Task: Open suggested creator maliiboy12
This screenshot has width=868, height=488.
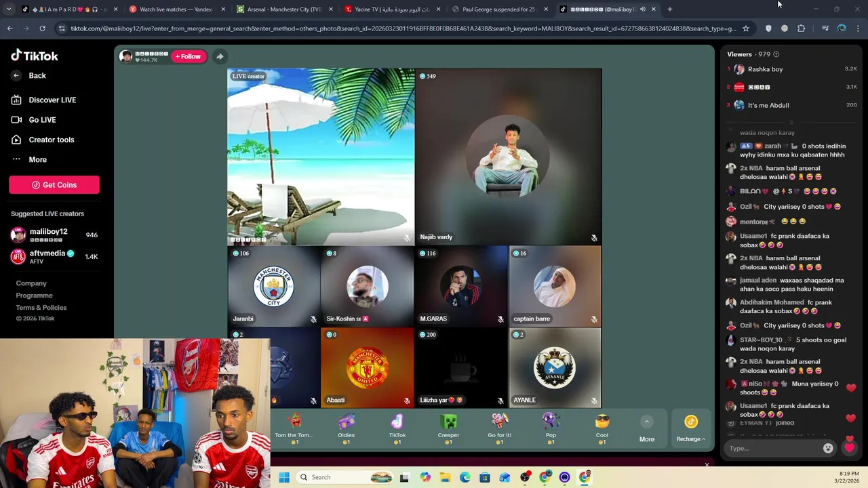Action: (54, 235)
